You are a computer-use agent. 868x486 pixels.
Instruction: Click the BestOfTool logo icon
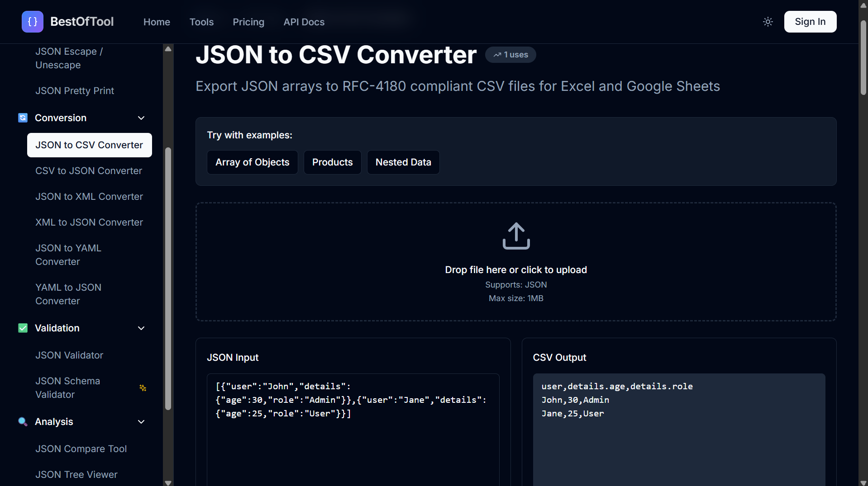33,22
